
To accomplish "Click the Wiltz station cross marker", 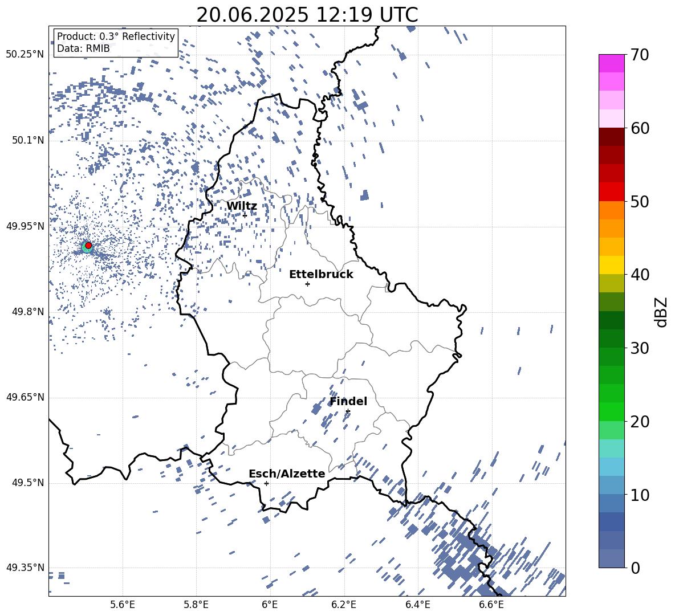I will [x=245, y=215].
